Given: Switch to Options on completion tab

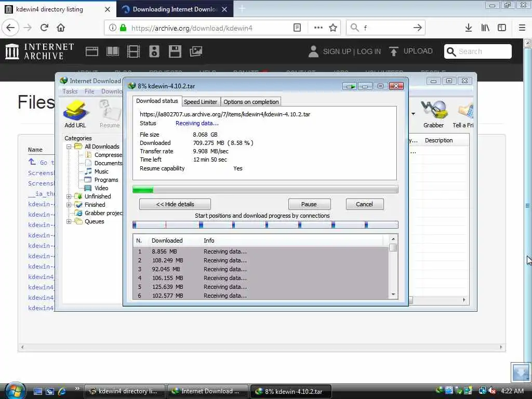Looking at the screenshot, I should (x=251, y=102).
